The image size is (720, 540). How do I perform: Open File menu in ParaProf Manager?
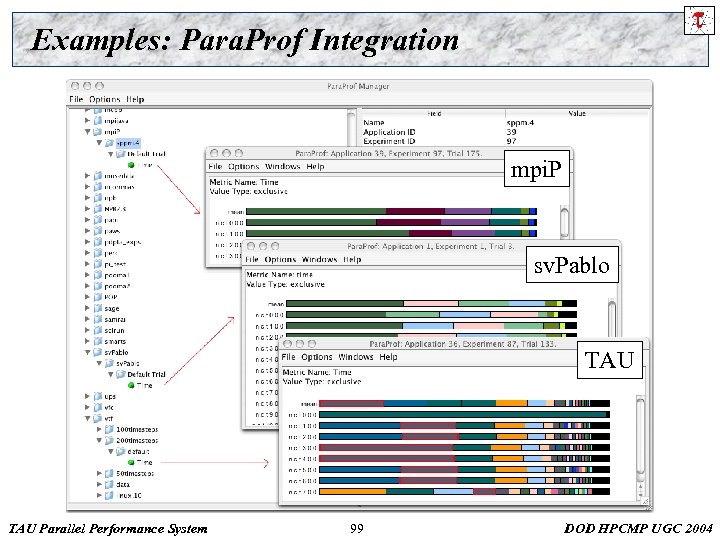point(76,99)
